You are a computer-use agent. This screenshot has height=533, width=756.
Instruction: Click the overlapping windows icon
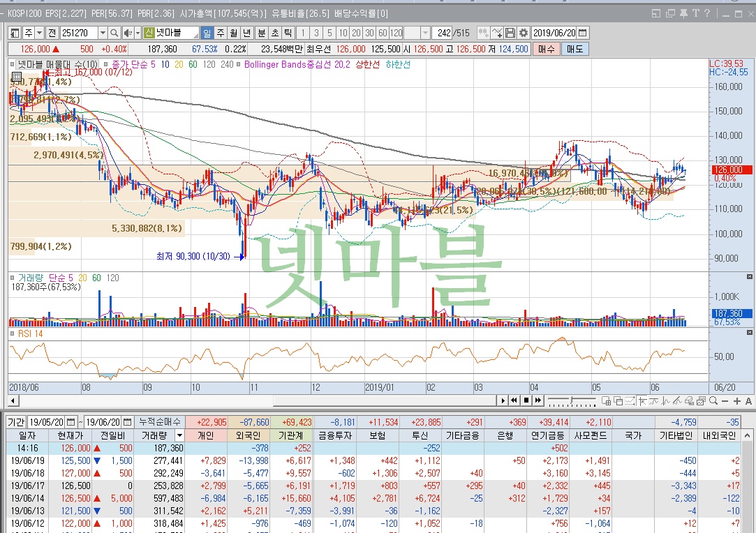click(618, 400)
